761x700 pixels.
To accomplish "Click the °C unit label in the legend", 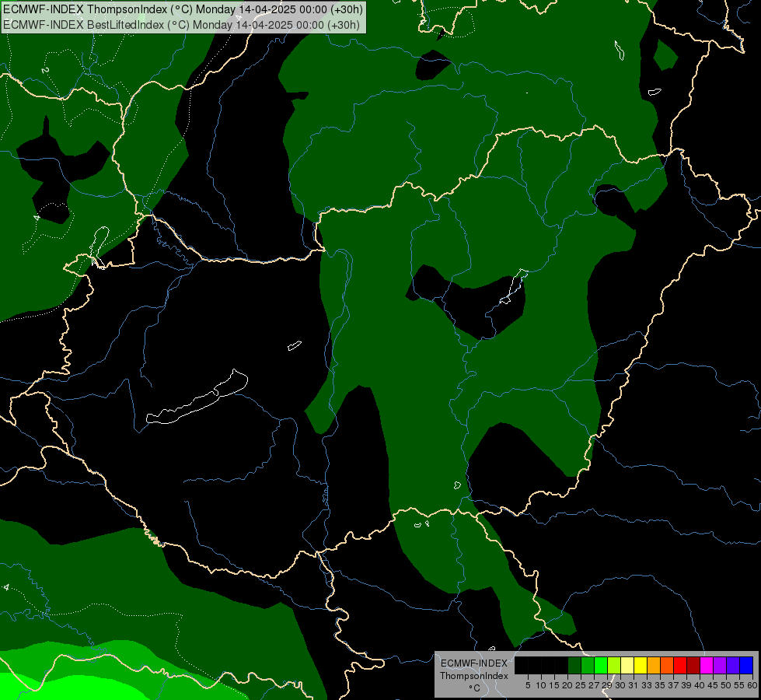I will pyautogui.click(x=475, y=688).
